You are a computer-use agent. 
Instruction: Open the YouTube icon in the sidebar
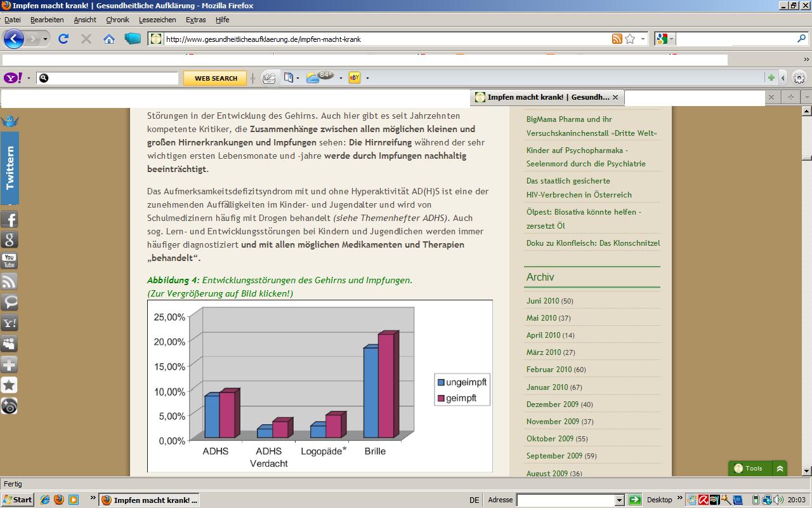tap(10, 261)
